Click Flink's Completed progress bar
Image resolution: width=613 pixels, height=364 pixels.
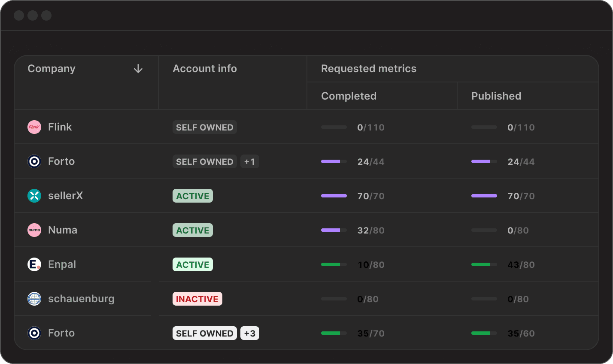334,127
